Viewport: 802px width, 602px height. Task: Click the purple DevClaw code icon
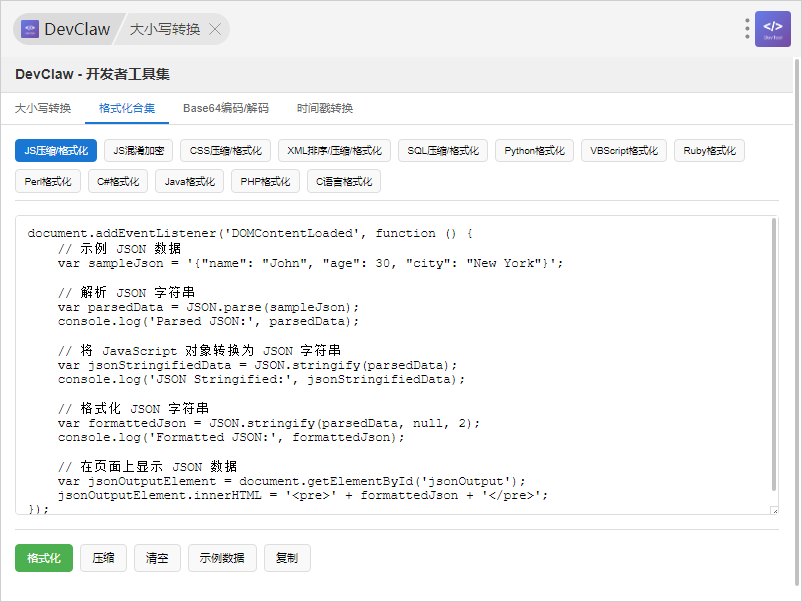click(773, 29)
